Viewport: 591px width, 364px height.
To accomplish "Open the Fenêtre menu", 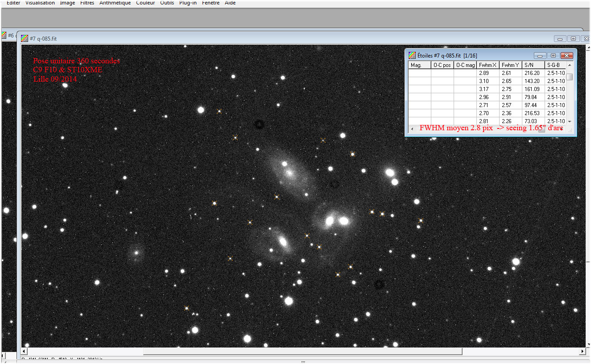I will point(211,3).
